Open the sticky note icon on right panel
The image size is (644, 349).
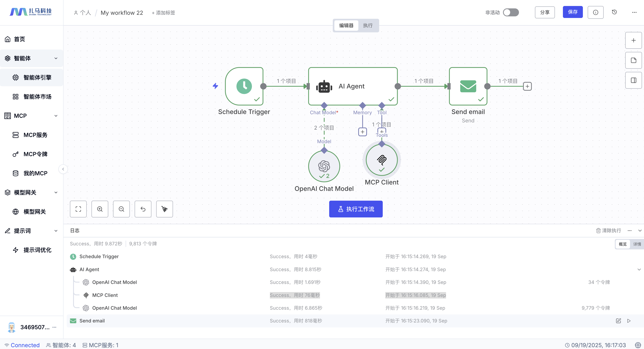(633, 60)
